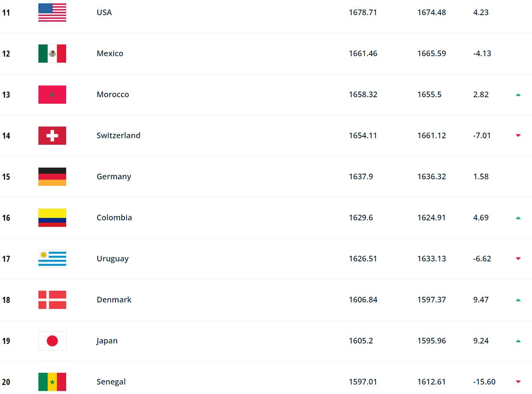Open the Germany team link
532x394 pixels.
click(x=114, y=177)
